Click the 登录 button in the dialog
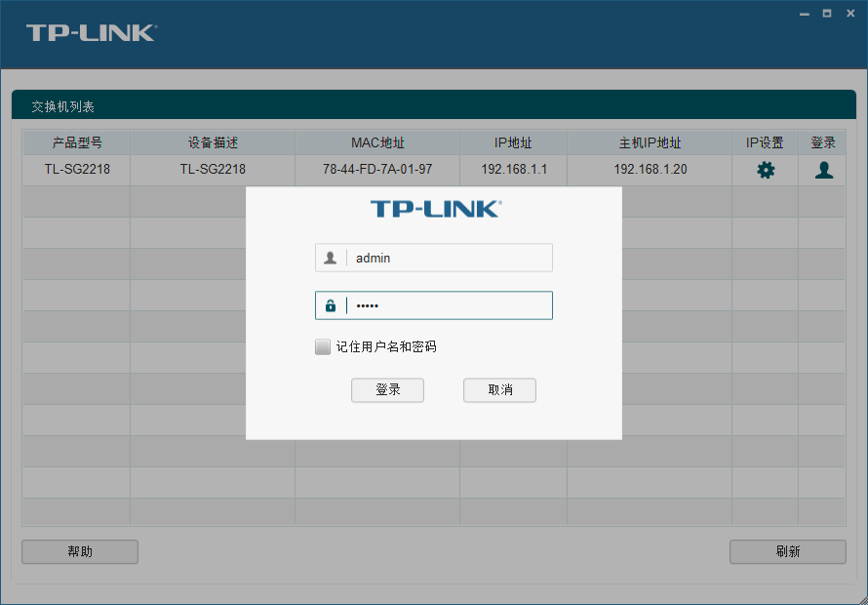Viewport: 868px width, 605px height. tap(387, 390)
